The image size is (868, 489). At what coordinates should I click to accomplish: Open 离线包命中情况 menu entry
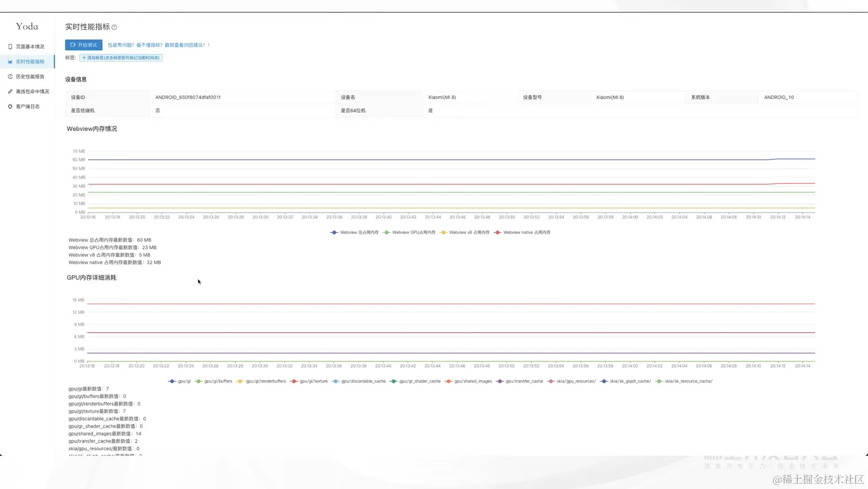[x=27, y=91]
